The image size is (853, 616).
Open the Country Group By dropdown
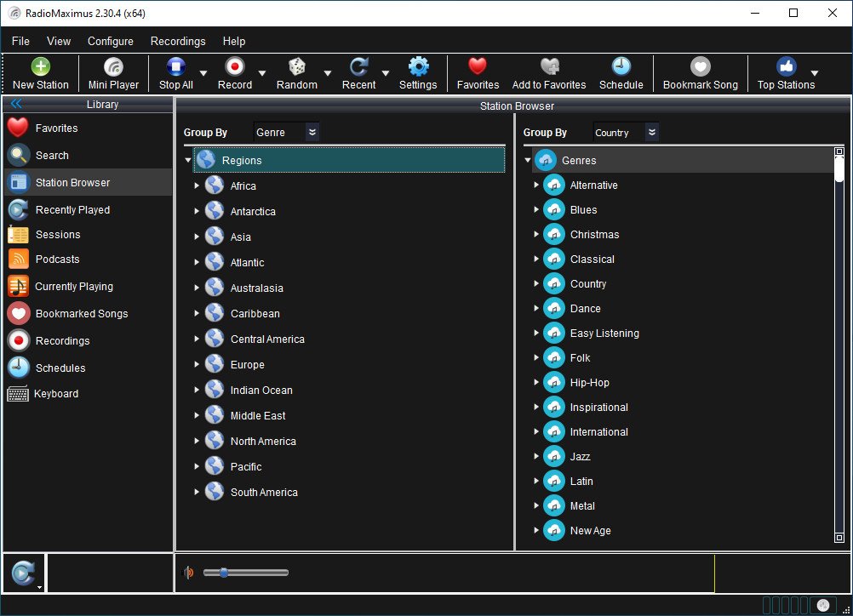(x=651, y=132)
